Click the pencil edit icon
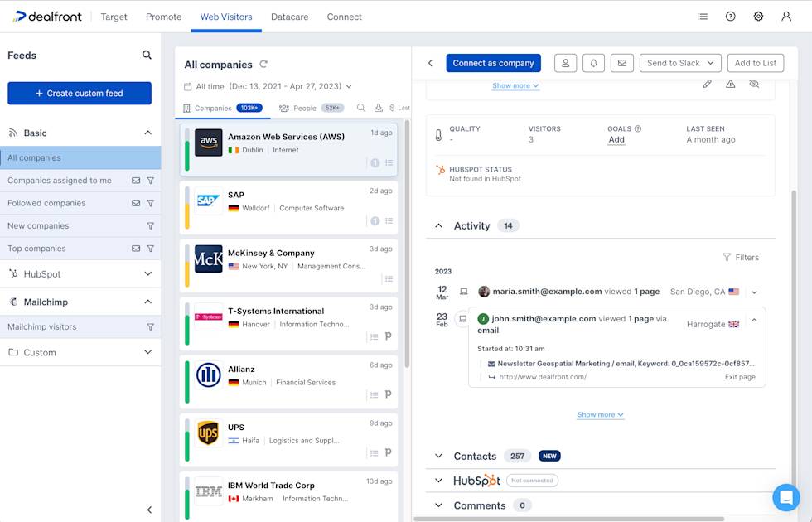The image size is (812, 522). tap(707, 85)
